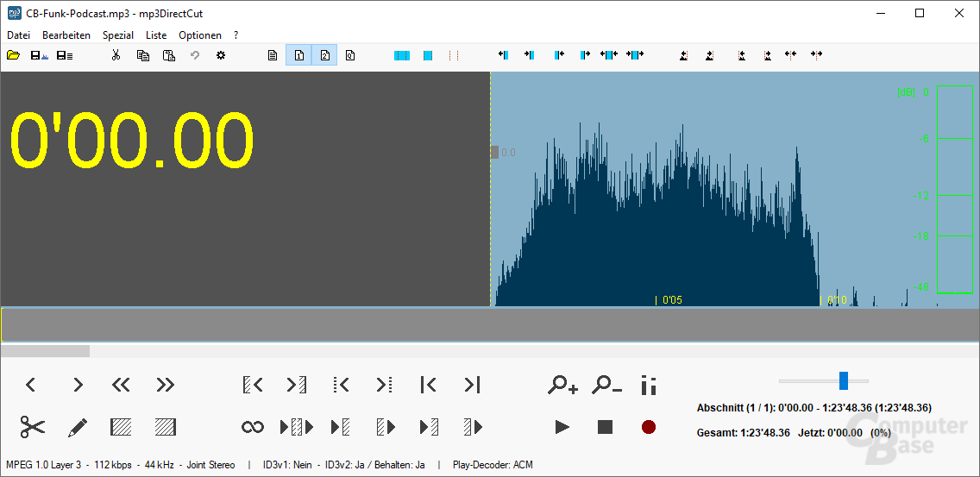Screen dimensions: 980x477
Task: Click the save-audio disk icon with waveform
Action: coord(40,56)
